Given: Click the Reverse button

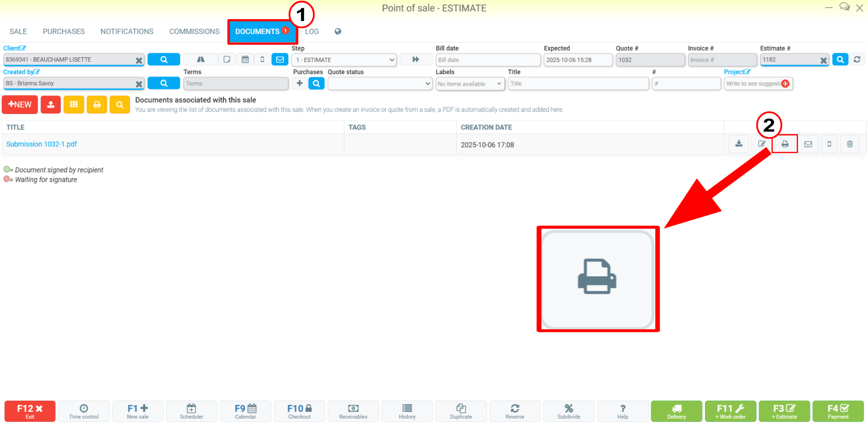Looking at the screenshot, I should [x=515, y=411].
